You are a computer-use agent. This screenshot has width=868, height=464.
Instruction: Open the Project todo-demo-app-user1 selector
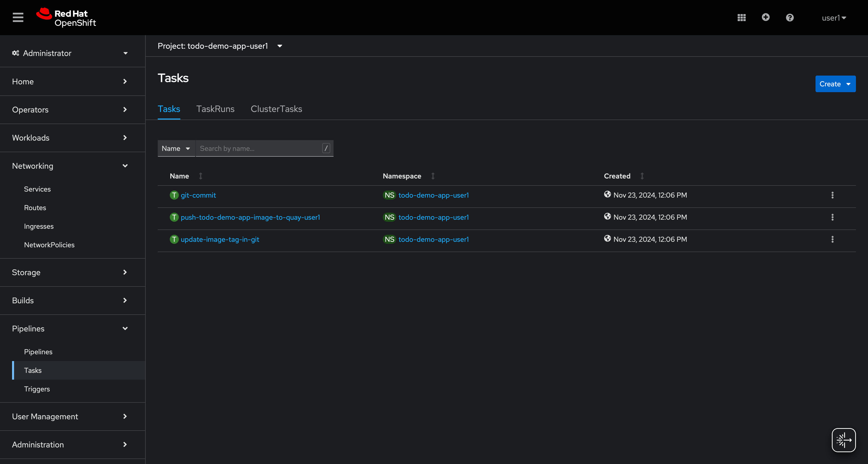tap(220, 46)
